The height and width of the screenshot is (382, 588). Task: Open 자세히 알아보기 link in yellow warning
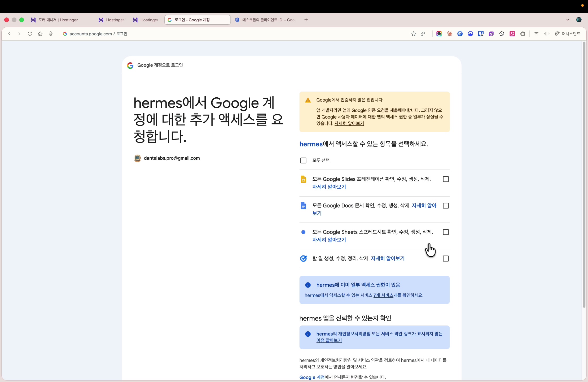pos(349,123)
